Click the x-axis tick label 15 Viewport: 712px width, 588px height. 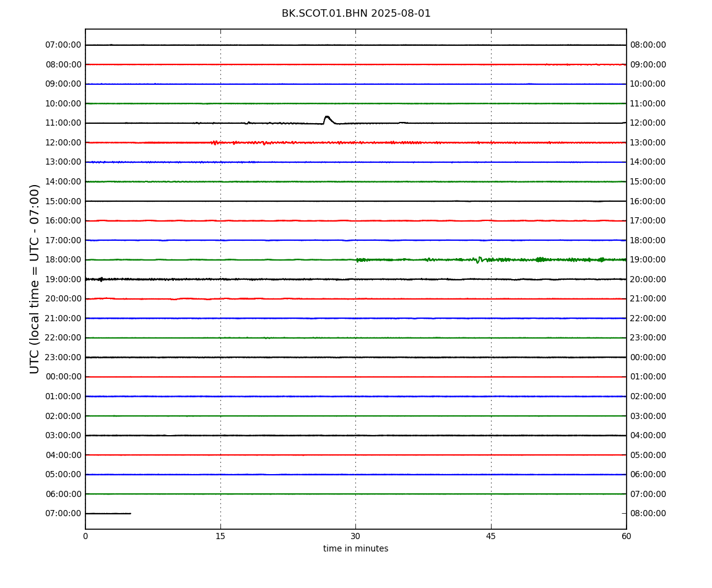220,536
